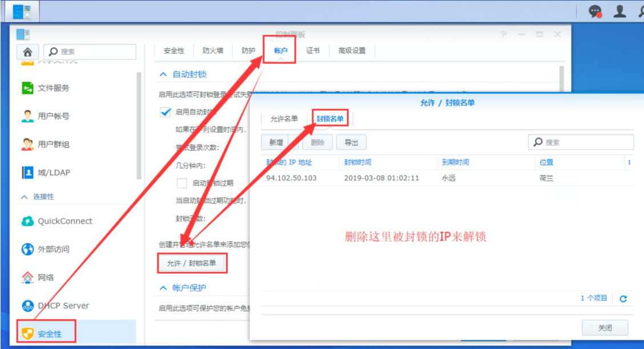Open the notifications chat bubble icon
This screenshot has height=349, width=644.
pyautogui.click(x=595, y=11)
